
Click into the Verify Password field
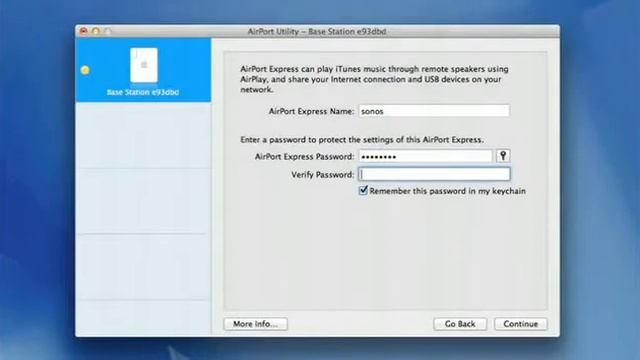(434, 174)
